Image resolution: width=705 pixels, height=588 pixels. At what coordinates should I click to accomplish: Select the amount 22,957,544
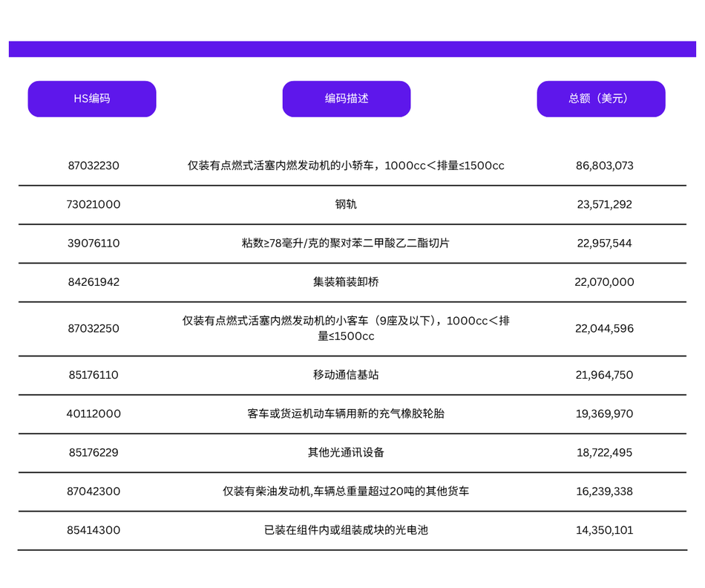pyautogui.click(x=604, y=244)
